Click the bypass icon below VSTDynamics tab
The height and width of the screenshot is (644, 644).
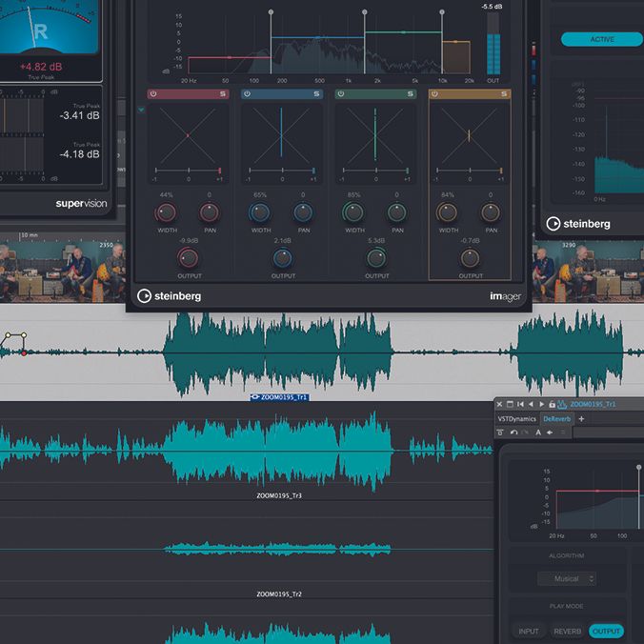500,433
